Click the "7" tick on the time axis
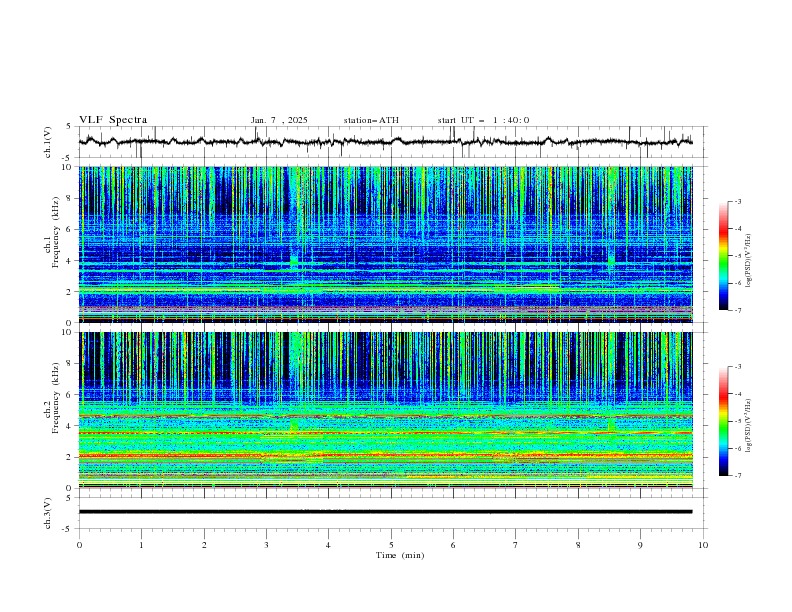This screenshot has width=792, height=612. pos(516,545)
